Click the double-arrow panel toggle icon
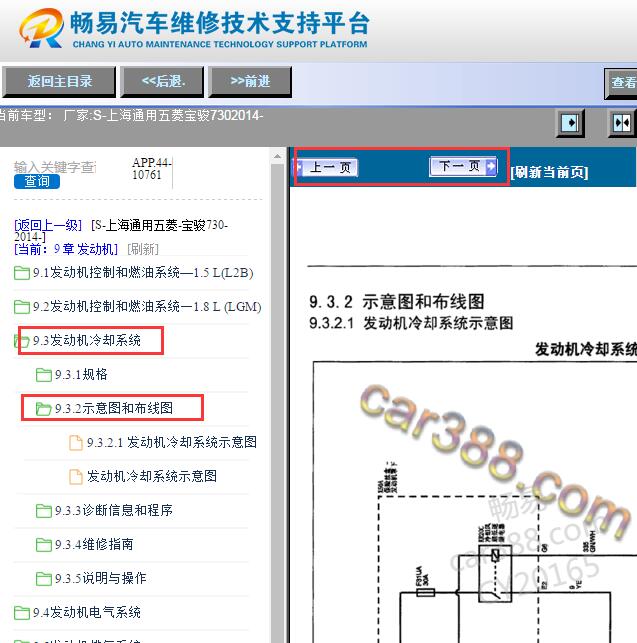This screenshot has height=643, width=637. click(x=622, y=123)
